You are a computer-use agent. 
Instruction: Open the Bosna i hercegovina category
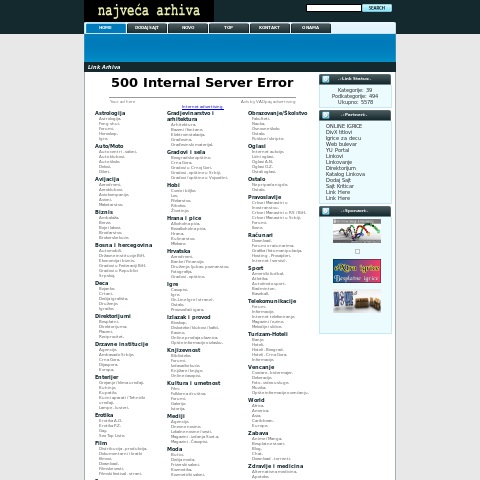point(123,245)
